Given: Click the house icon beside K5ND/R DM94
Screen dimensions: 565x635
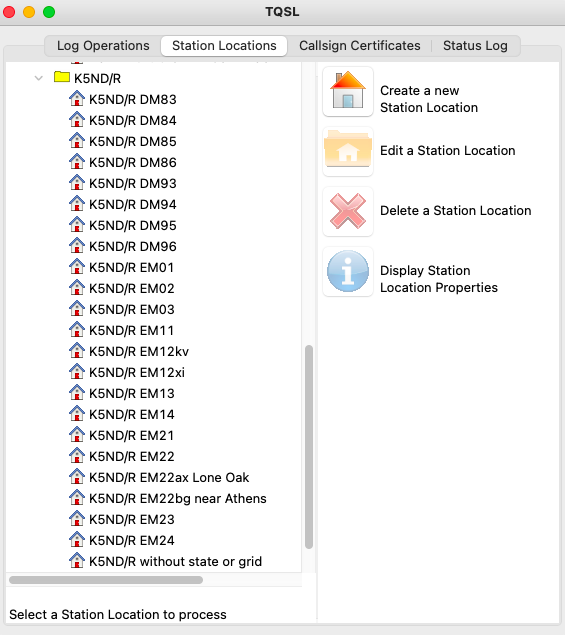Looking at the screenshot, I should [77, 205].
